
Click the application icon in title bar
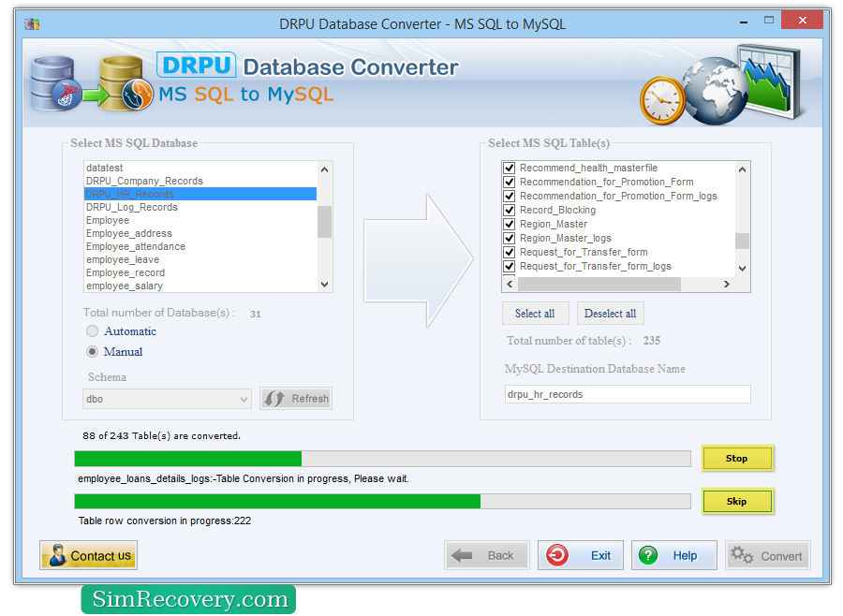click(x=32, y=23)
